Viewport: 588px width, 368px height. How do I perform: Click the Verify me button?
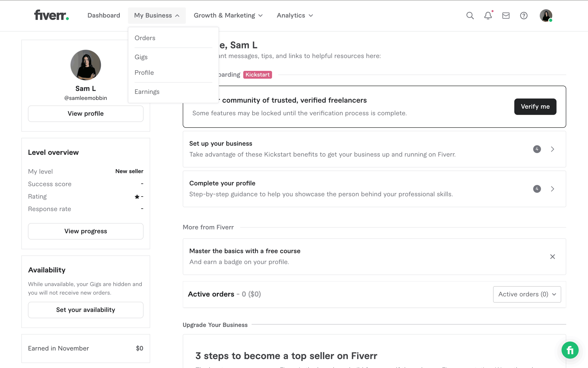pos(535,107)
